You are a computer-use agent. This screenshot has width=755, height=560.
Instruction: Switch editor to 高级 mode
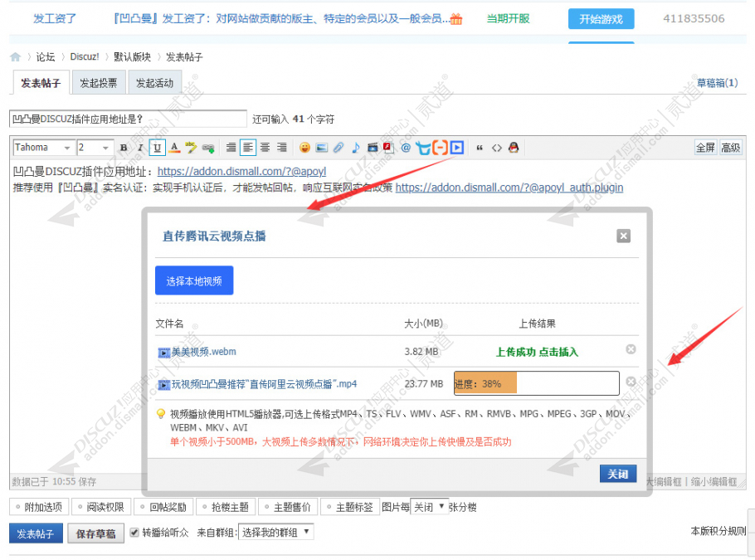pyautogui.click(x=730, y=148)
